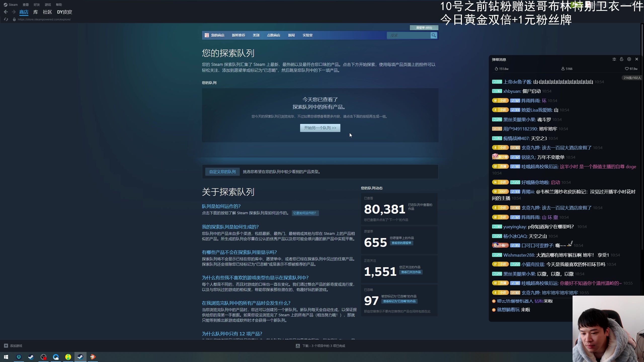Click 添加游戏 label in bottom bar
Viewport: 644px width, 362px height.
click(16, 346)
